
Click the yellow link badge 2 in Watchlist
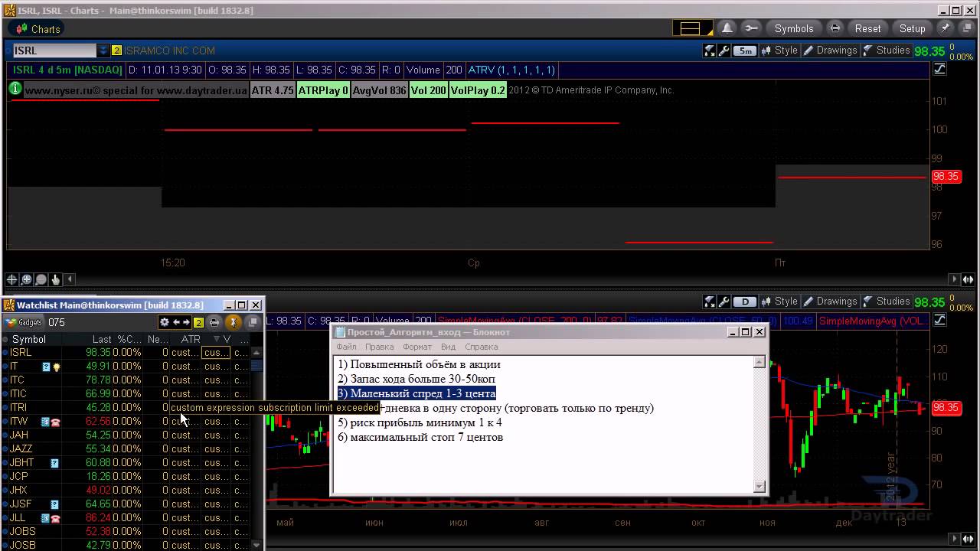point(198,322)
